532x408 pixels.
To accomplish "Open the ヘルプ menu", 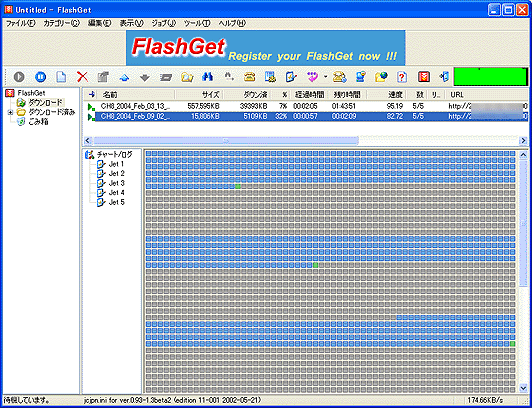I will (232, 23).
